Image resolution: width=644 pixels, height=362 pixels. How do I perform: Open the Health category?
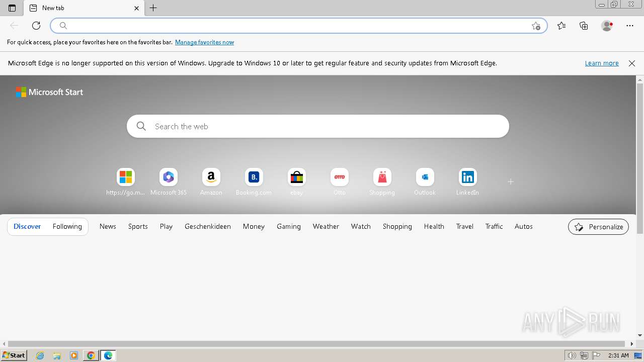click(x=434, y=227)
